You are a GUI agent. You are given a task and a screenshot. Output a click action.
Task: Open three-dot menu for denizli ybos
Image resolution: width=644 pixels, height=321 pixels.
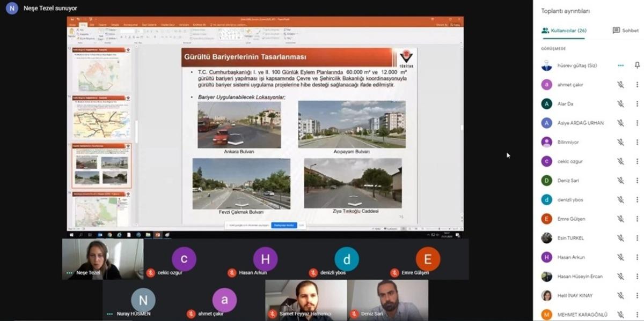(x=637, y=200)
